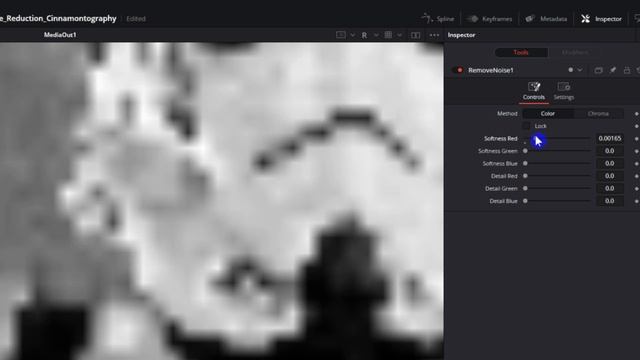Click the Softness Red value field 0.00165
The image size is (640, 360).
(x=610, y=138)
